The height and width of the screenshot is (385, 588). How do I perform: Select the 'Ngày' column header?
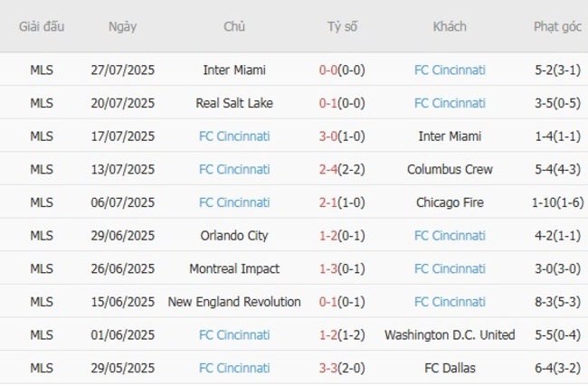pos(123,26)
